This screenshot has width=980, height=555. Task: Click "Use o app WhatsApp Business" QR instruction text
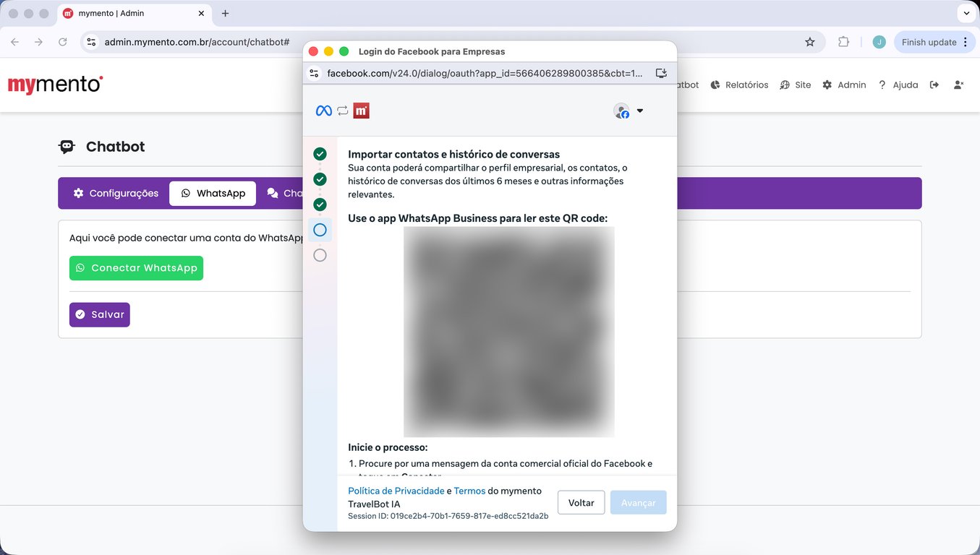(x=478, y=218)
